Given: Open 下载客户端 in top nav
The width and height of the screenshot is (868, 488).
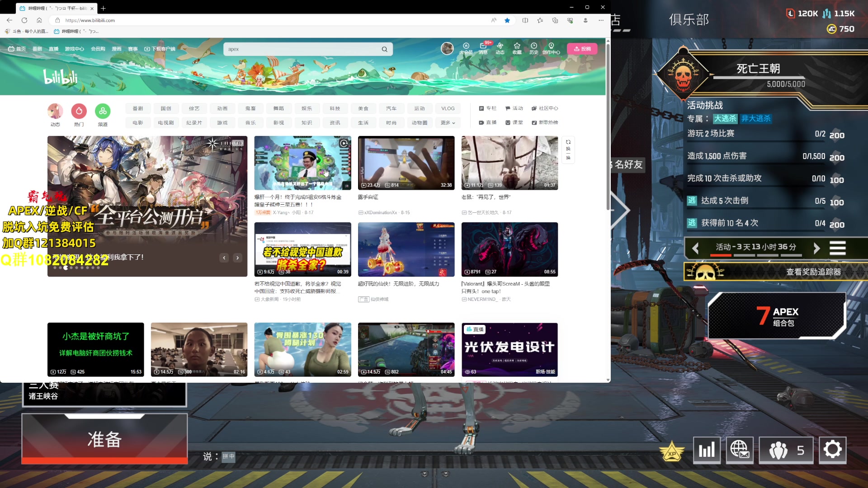Looking at the screenshot, I should click(160, 49).
